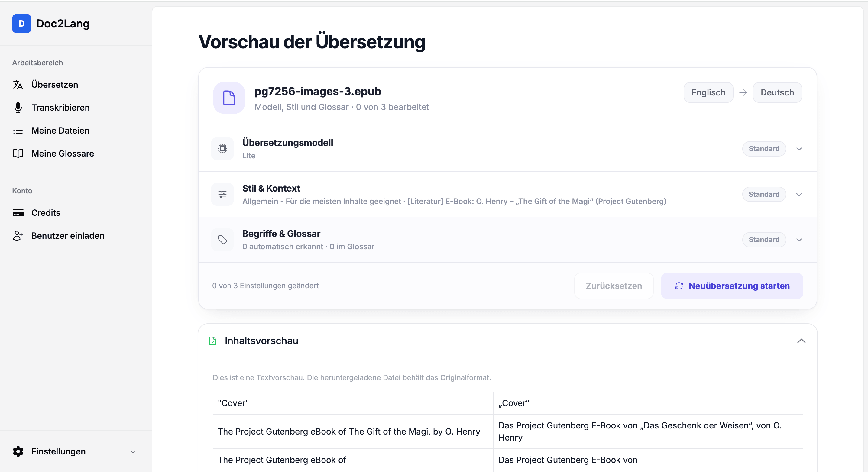Click Standard badge on Übersetzungsmodell row
This screenshot has width=868, height=472.
click(764, 149)
